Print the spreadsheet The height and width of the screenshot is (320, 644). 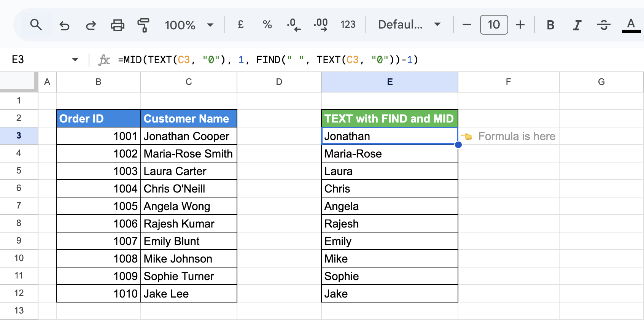118,25
